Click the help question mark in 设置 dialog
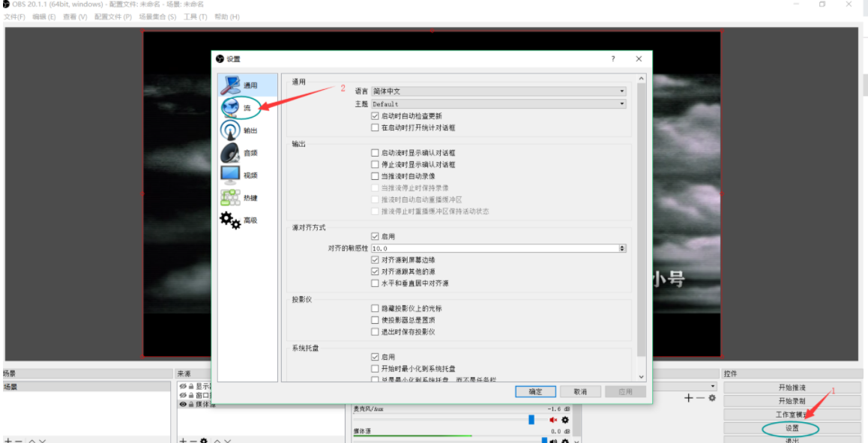Viewport: 868px width, 443px height. coord(613,58)
